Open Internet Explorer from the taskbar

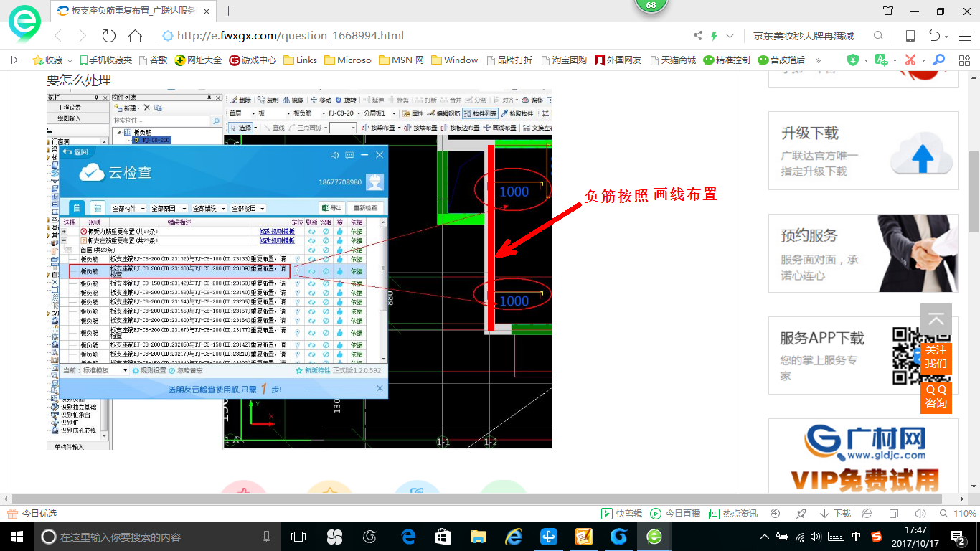[514, 537]
